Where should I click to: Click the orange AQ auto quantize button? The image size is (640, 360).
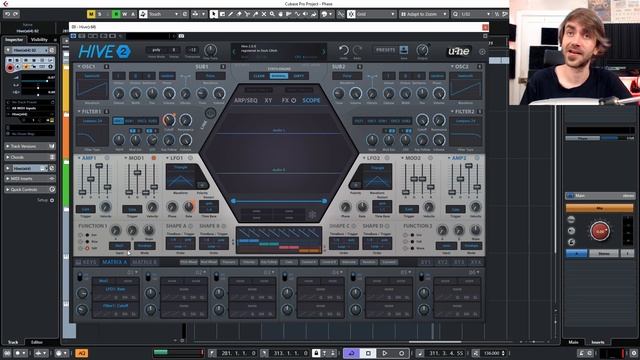[x=81, y=353]
